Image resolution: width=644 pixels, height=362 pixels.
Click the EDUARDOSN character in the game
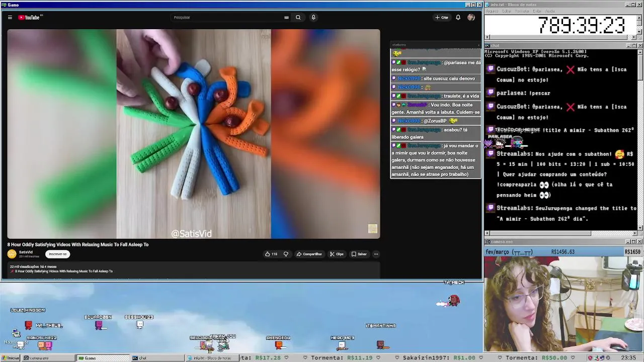(99, 325)
